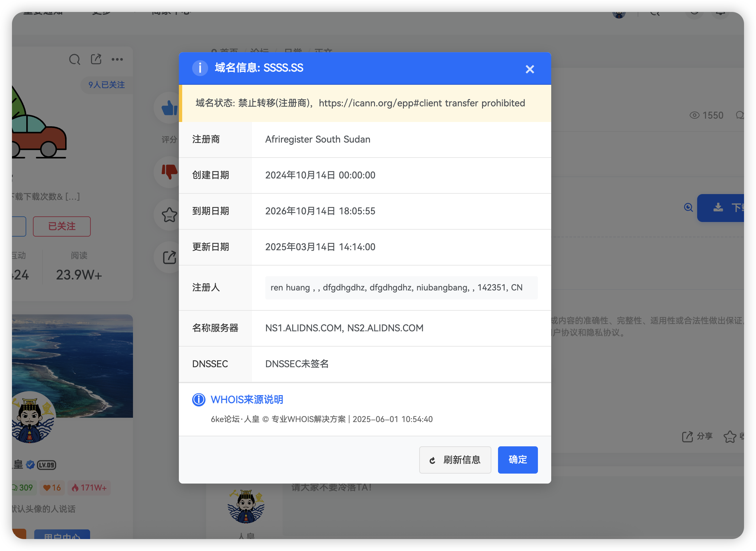Click the download icon on the 下载 button
The height and width of the screenshot is (551, 756).
tap(718, 208)
